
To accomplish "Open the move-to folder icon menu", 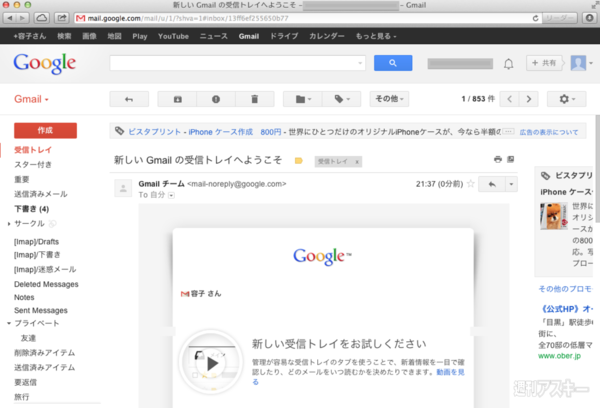I will pos(303,99).
